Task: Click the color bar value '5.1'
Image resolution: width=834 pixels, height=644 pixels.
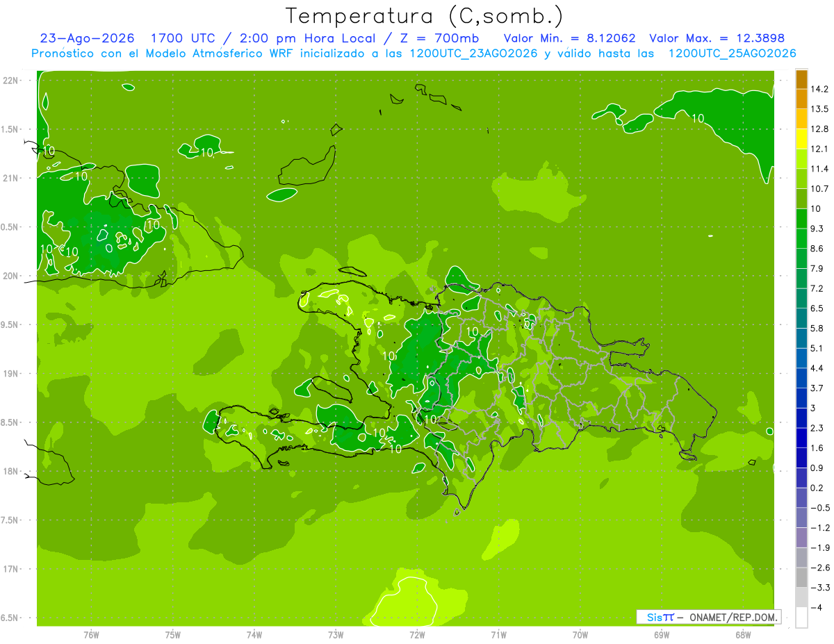Action: pyautogui.click(x=818, y=348)
